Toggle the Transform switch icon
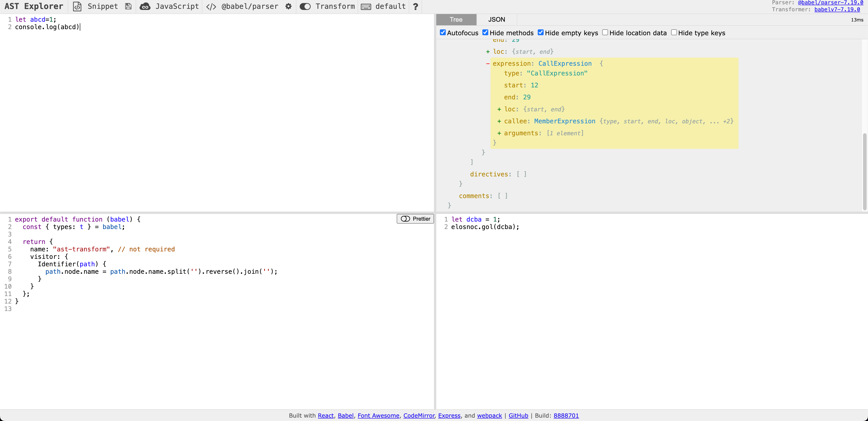This screenshot has width=868, height=421. click(x=305, y=6)
